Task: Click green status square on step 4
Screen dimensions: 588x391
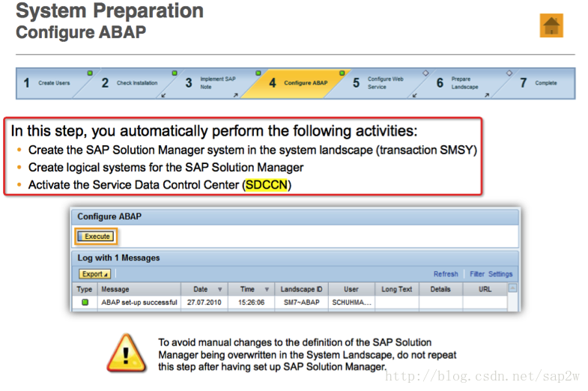Action: pos(342,73)
